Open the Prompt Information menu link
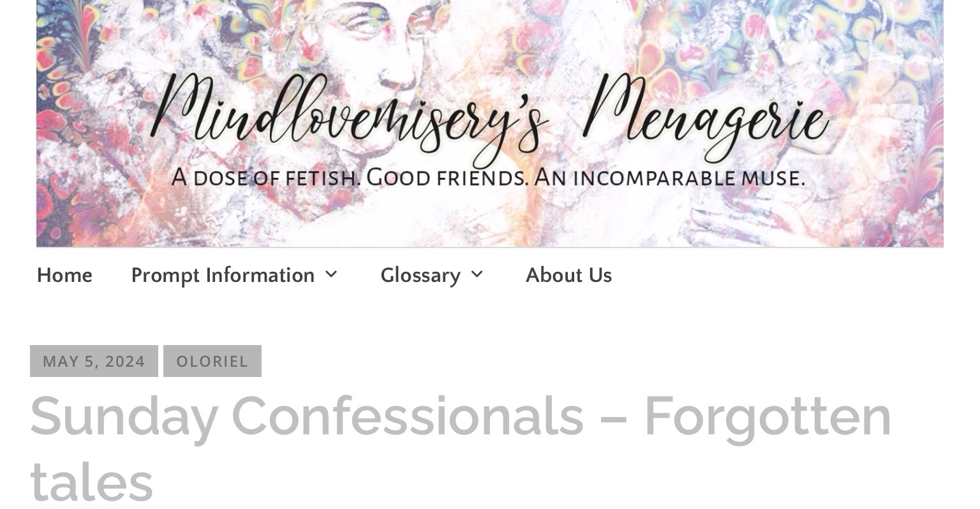The image size is (980, 509). click(x=223, y=276)
